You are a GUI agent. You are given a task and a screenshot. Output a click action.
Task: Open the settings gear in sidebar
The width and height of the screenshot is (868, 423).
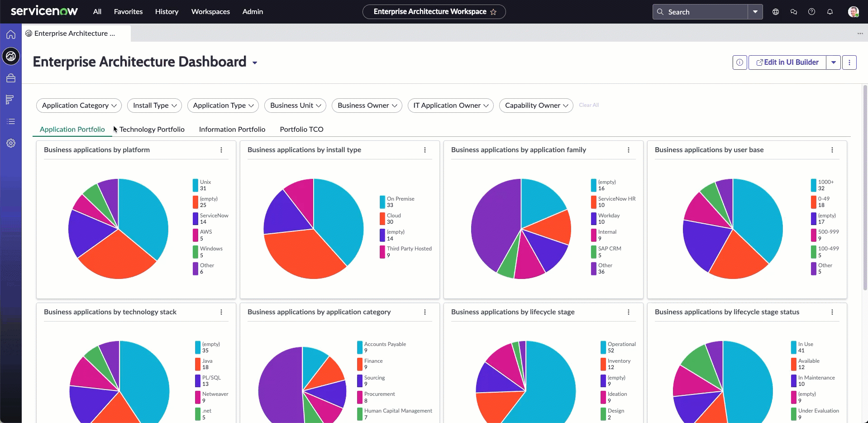pyautogui.click(x=11, y=143)
